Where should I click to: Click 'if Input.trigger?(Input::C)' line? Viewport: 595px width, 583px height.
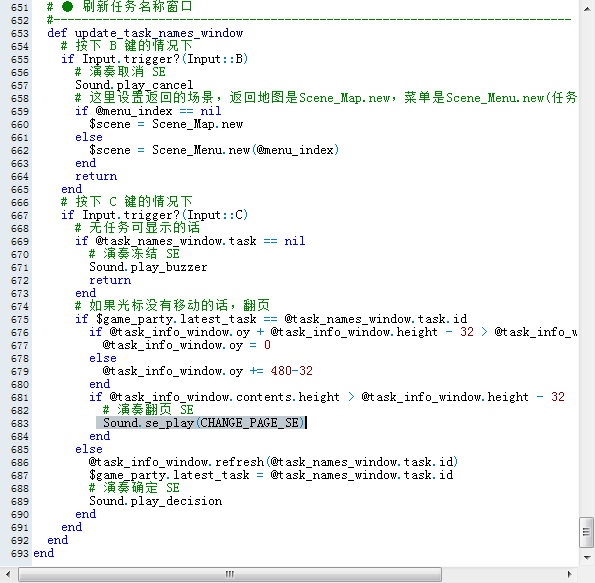click(155, 215)
